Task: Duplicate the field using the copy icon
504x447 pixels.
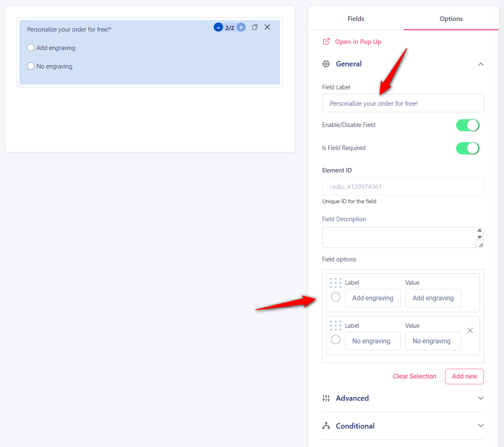Action: click(x=255, y=27)
